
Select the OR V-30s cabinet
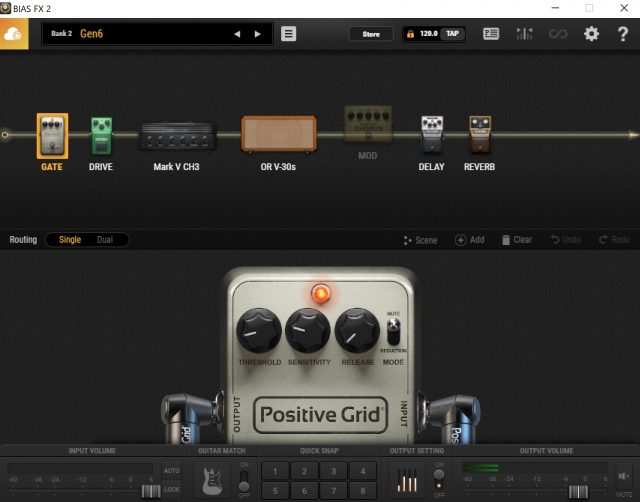coord(279,134)
